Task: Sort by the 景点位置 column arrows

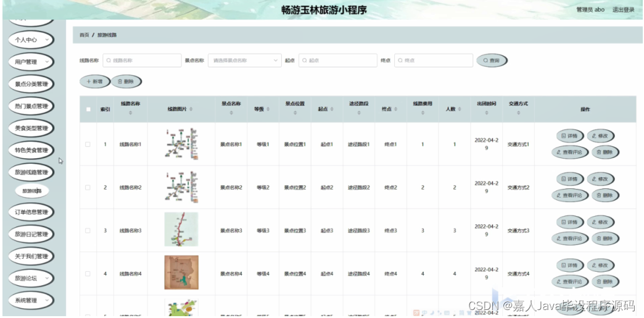Action: [295, 113]
